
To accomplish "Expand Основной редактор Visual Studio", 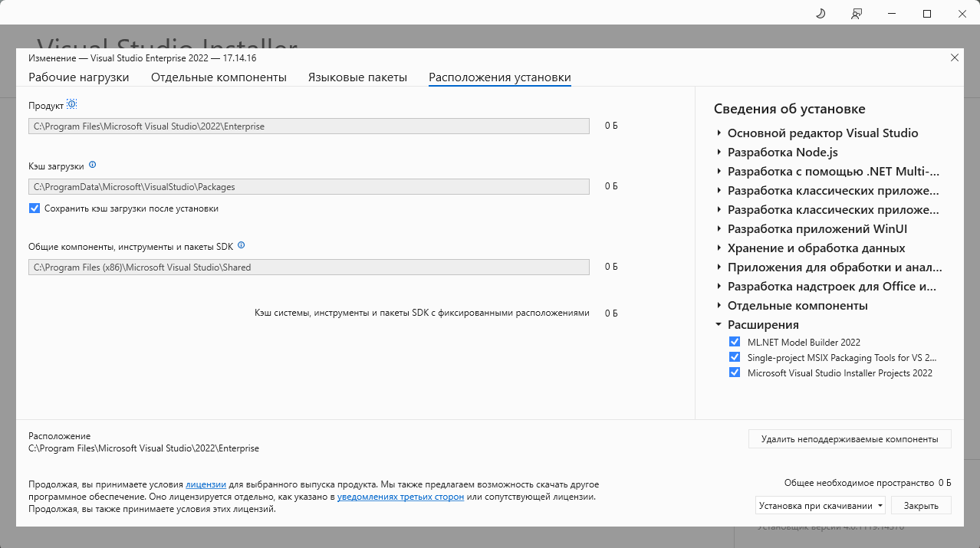I will pos(719,133).
